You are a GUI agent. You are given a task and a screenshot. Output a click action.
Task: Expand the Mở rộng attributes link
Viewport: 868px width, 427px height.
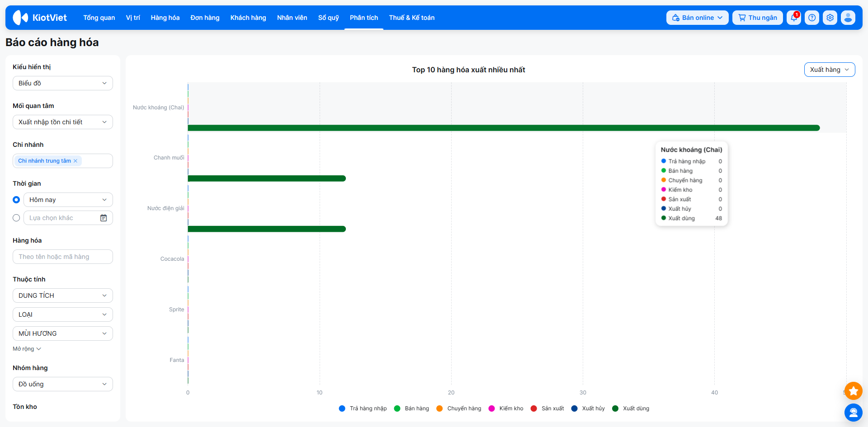[x=27, y=349]
